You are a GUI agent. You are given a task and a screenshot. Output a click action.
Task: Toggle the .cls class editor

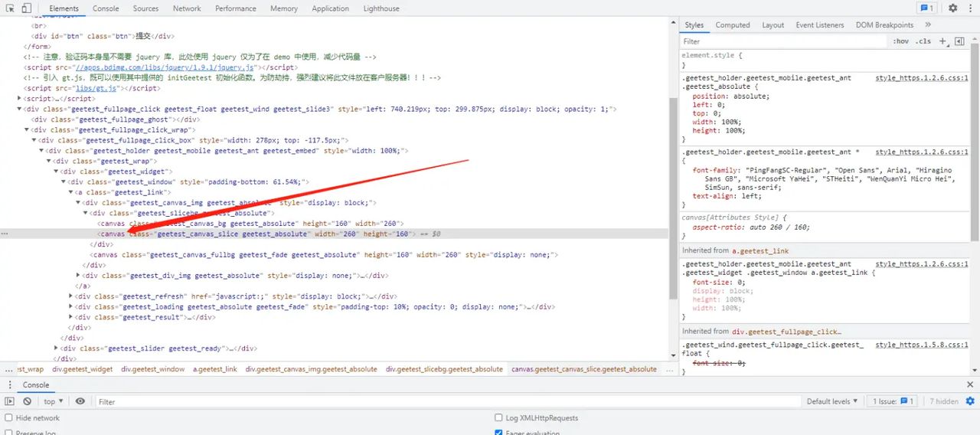click(924, 41)
